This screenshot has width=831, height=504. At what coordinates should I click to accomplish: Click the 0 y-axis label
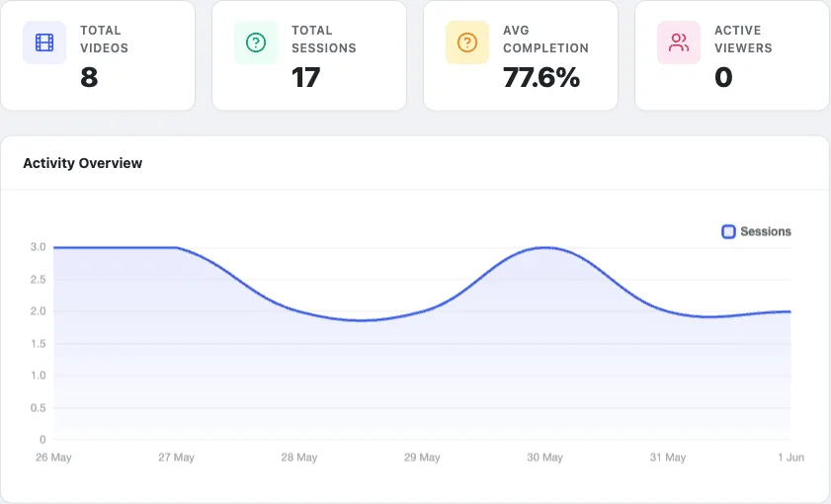(42, 440)
